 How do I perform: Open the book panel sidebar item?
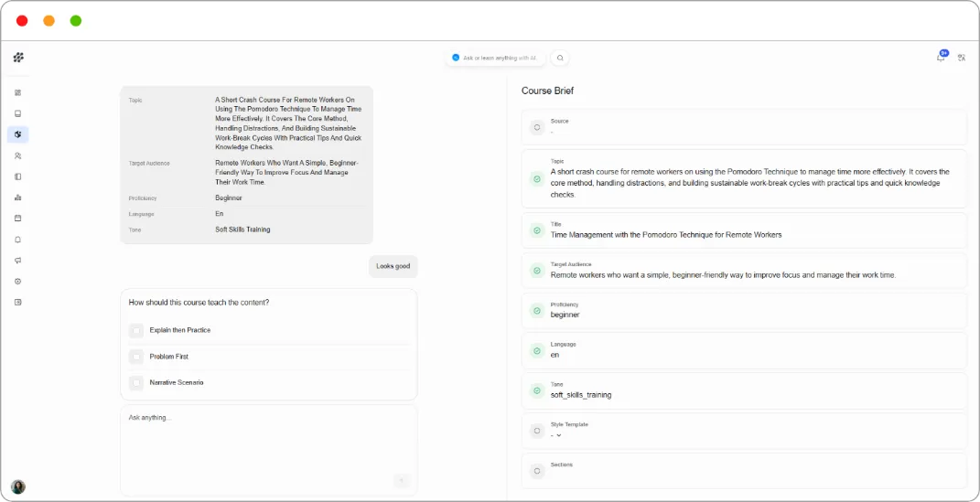click(17, 176)
